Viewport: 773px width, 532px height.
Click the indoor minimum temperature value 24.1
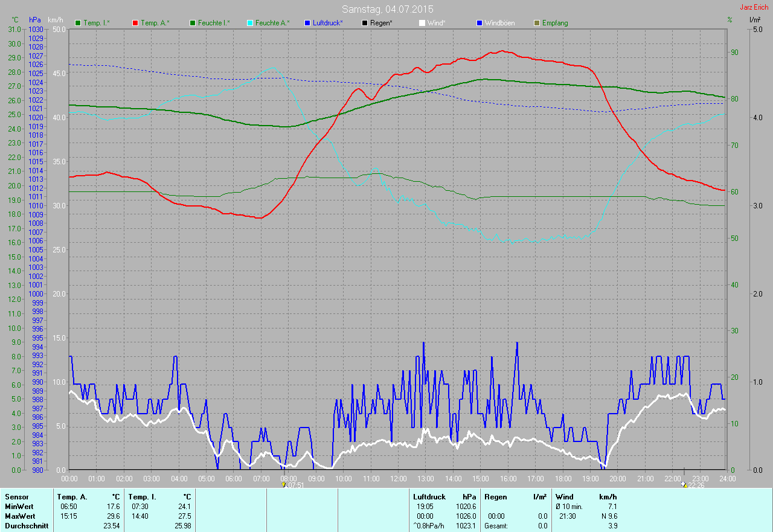click(x=184, y=507)
